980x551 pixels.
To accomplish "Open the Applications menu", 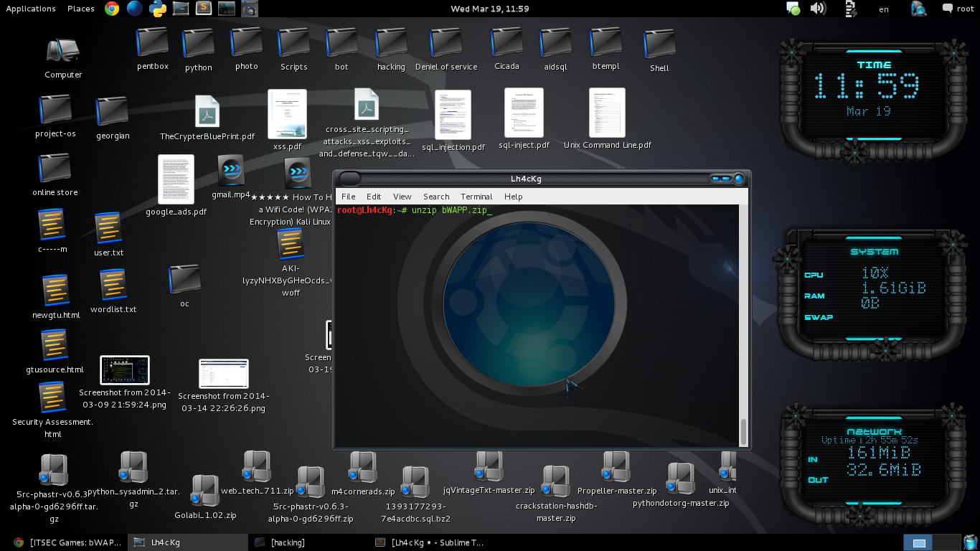I will (x=31, y=9).
